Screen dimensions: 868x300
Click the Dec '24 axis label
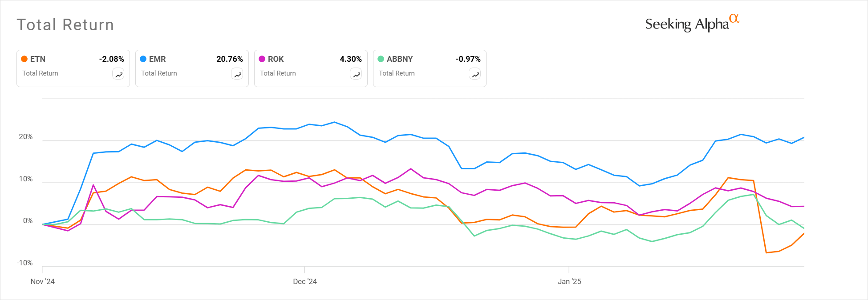click(304, 281)
